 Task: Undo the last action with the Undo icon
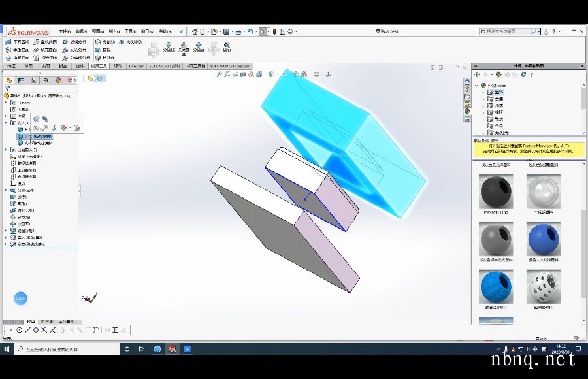coord(250,32)
